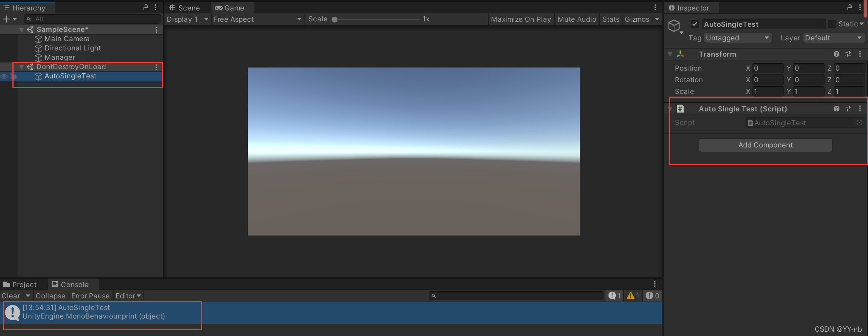Open Static flags dropdown arrow

coord(862,24)
